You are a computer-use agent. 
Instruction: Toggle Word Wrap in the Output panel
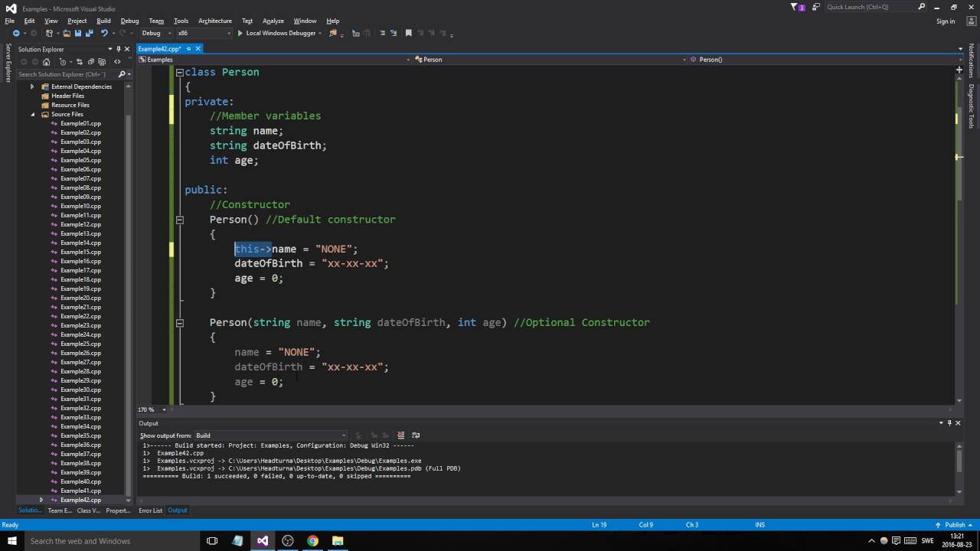pos(416,435)
